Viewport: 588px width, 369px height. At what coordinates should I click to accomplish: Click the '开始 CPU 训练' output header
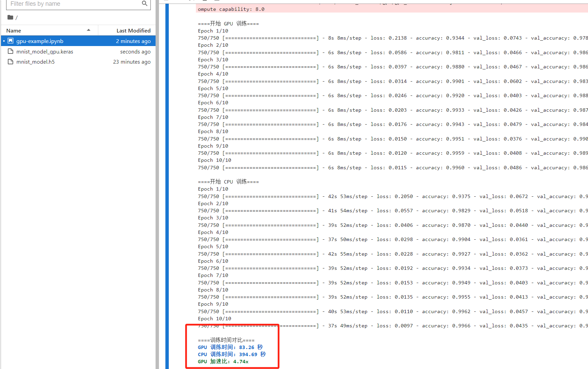(x=228, y=182)
